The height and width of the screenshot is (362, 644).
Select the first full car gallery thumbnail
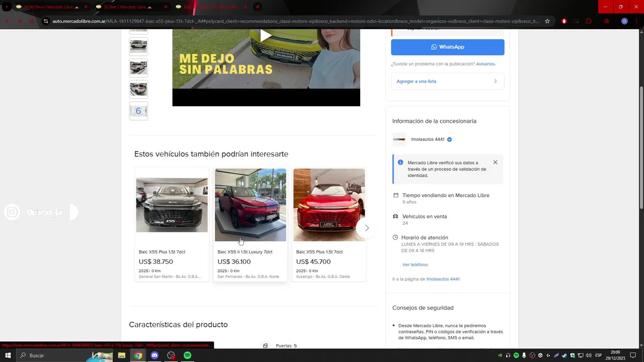[138, 46]
